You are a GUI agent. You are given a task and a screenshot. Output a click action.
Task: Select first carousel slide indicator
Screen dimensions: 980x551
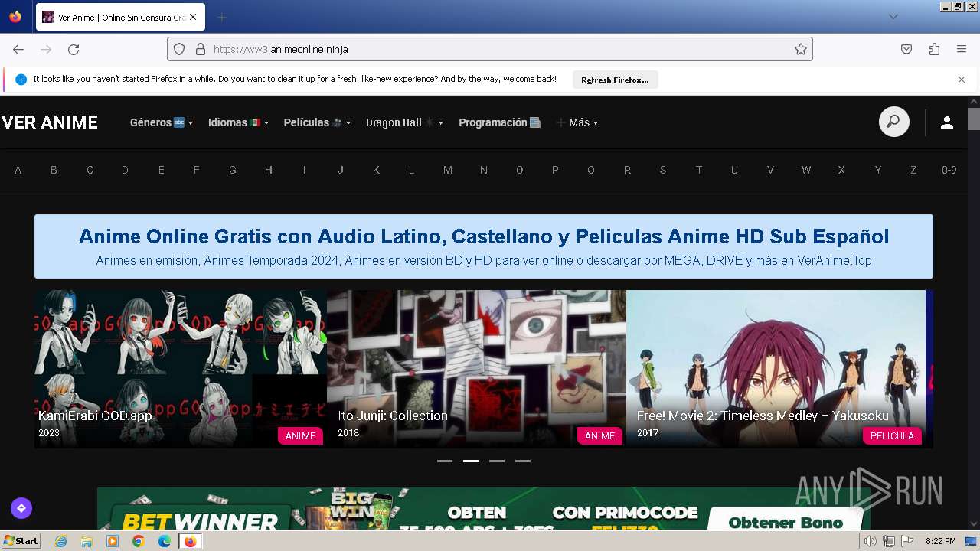(445, 461)
